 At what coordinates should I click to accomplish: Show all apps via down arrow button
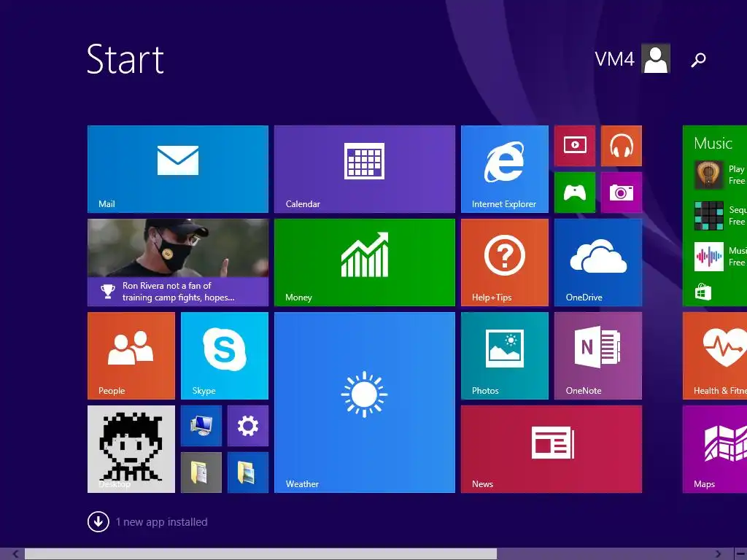click(x=98, y=522)
